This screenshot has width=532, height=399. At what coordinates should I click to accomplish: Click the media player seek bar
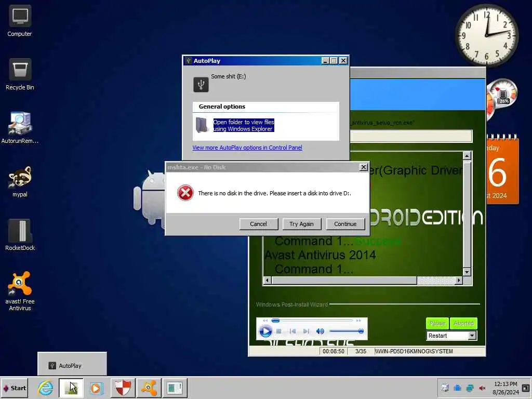312,321
